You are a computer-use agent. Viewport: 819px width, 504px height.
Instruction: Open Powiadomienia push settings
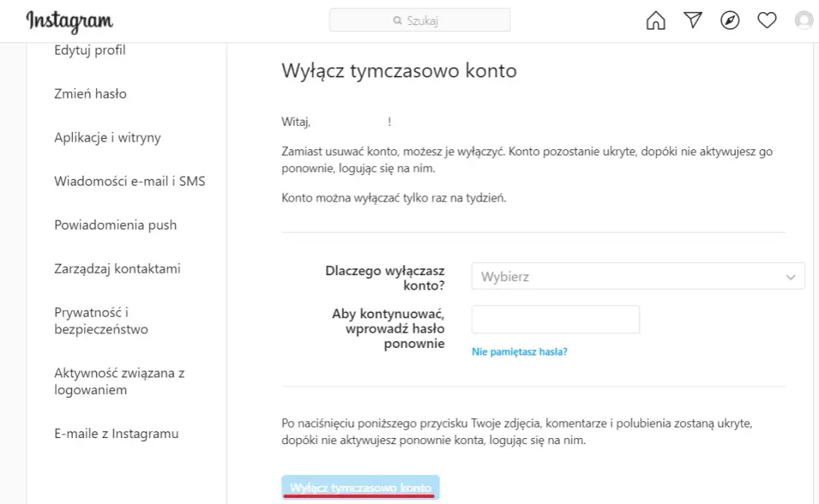tap(115, 224)
